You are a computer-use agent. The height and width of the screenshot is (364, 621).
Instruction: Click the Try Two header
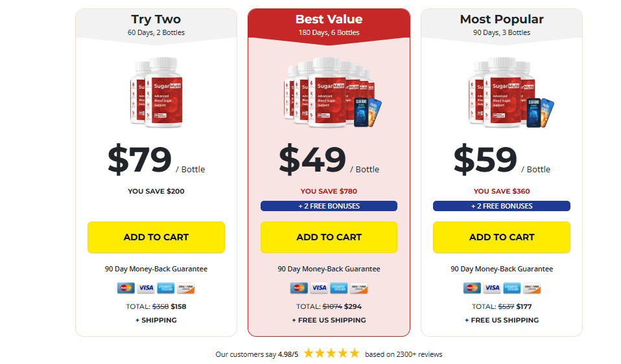click(156, 24)
